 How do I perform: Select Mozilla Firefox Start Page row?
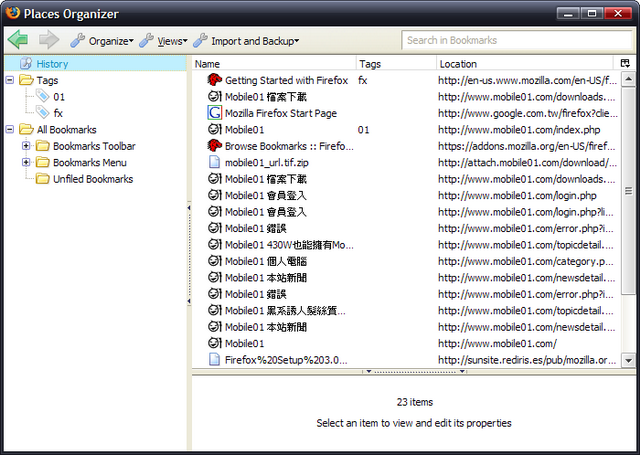tap(406, 113)
